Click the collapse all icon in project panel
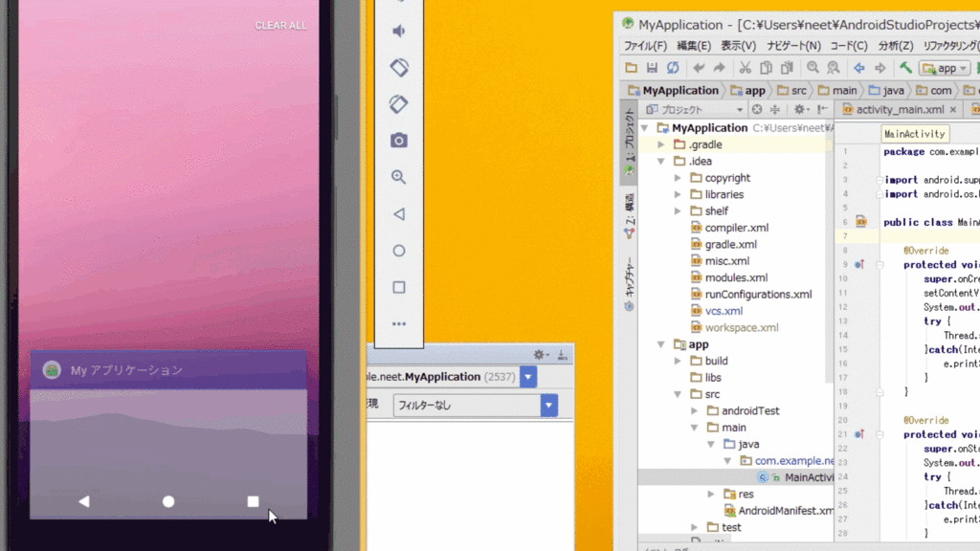Viewport: 980px width, 551px height. click(775, 110)
